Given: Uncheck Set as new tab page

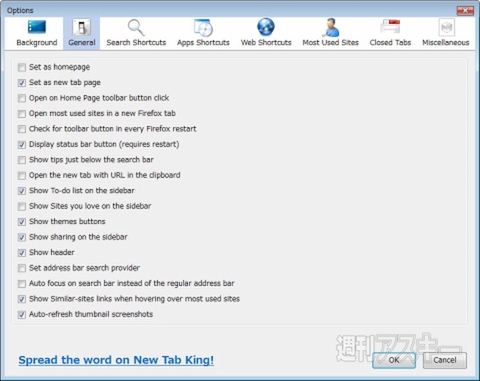Looking at the screenshot, I should tap(22, 83).
